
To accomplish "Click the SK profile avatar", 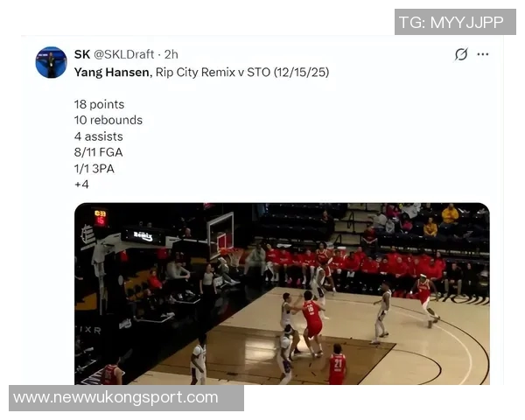I will [x=52, y=62].
